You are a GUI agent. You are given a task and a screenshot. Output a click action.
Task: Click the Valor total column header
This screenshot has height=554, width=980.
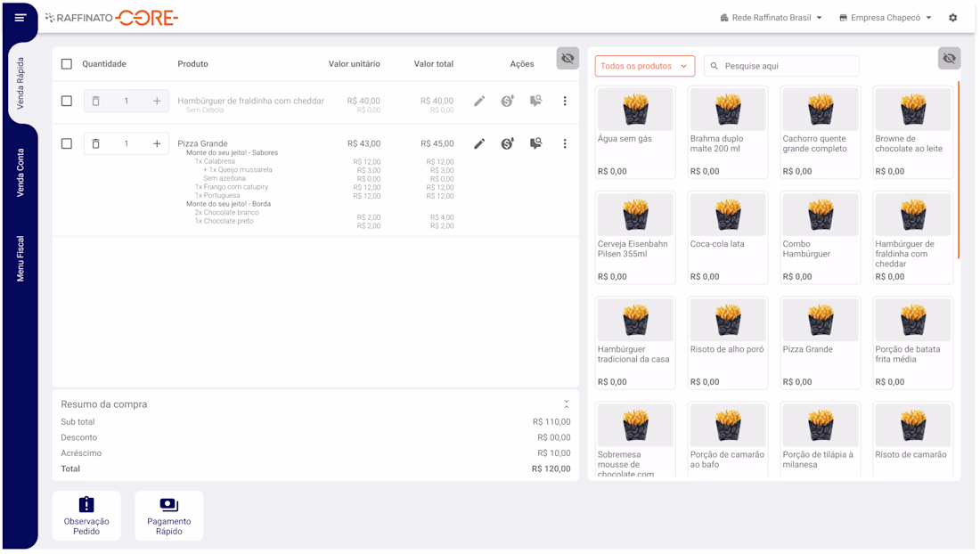(x=434, y=64)
